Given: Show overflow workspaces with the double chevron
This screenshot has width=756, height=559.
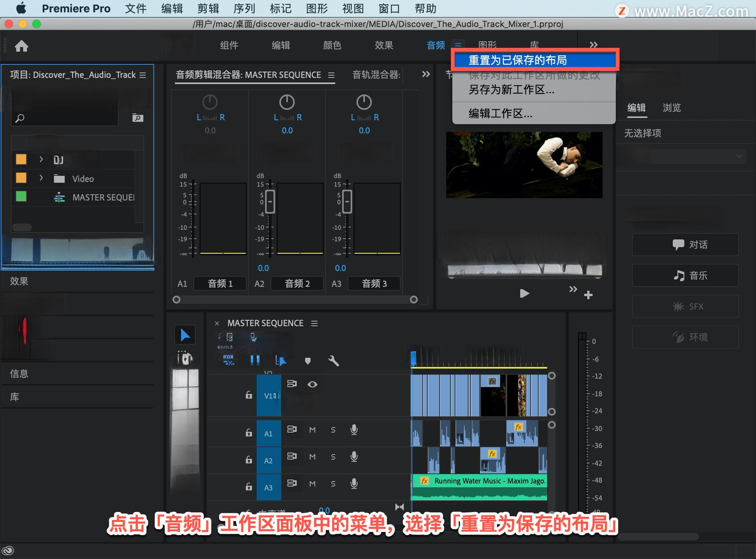Looking at the screenshot, I should coord(593,45).
